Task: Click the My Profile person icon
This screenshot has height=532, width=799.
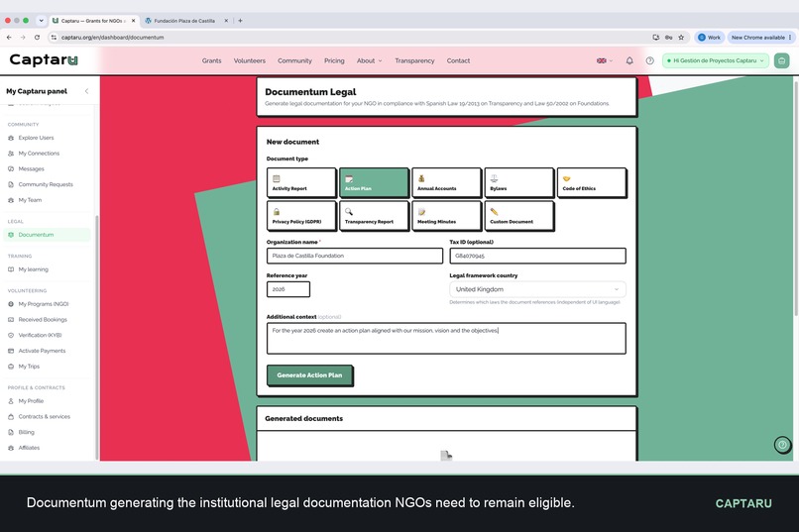Action: tap(11, 401)
